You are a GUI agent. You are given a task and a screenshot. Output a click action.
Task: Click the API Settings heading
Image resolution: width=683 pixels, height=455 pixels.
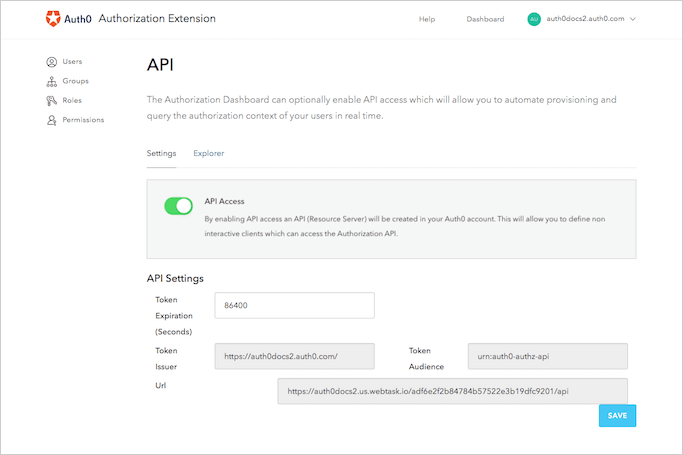(x=175, y=279)
